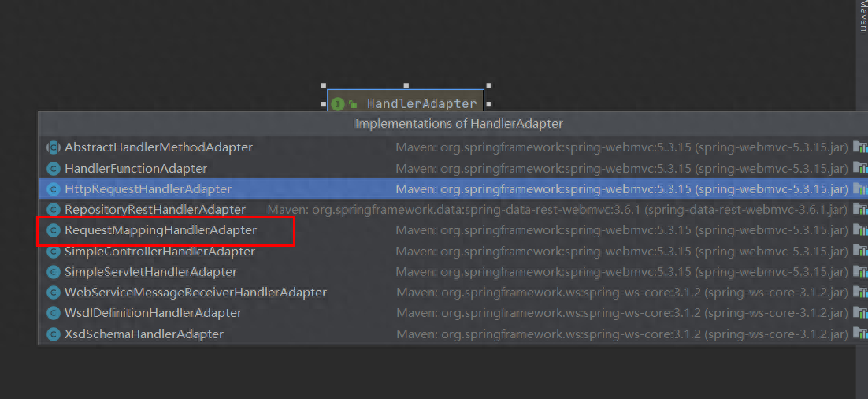
Task: Select SimpleControllerHandlerAdapter from the list
Action: [453, 252]
